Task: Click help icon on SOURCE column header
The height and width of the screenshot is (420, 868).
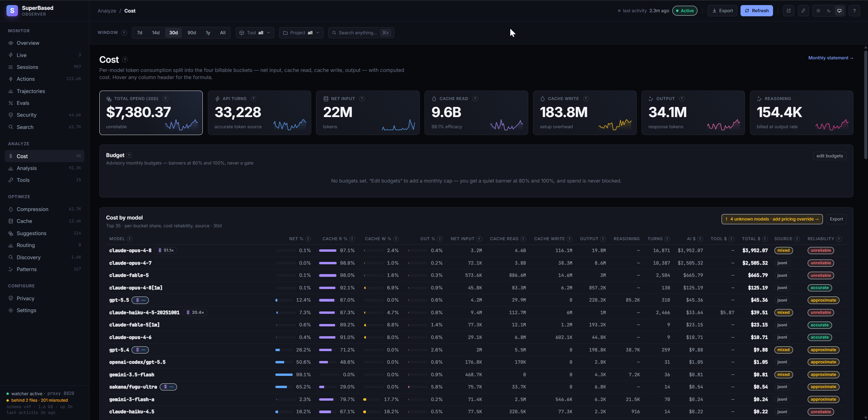Action: (x=797, y=239)
